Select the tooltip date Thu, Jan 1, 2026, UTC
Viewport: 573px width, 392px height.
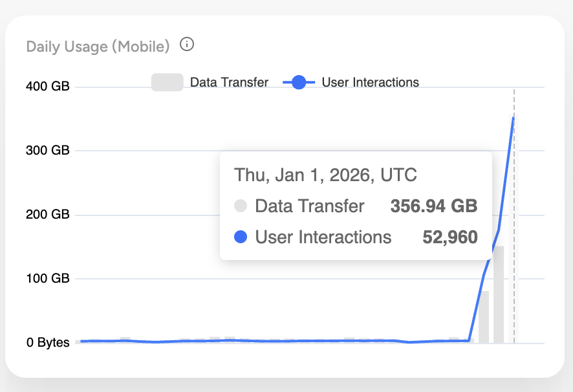(x=325, y=175)
